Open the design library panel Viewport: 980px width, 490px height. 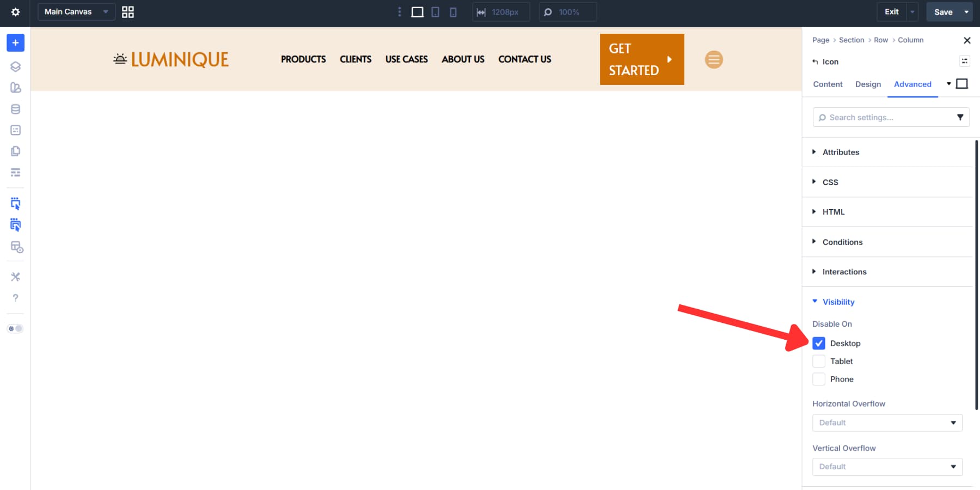point(15,88)
